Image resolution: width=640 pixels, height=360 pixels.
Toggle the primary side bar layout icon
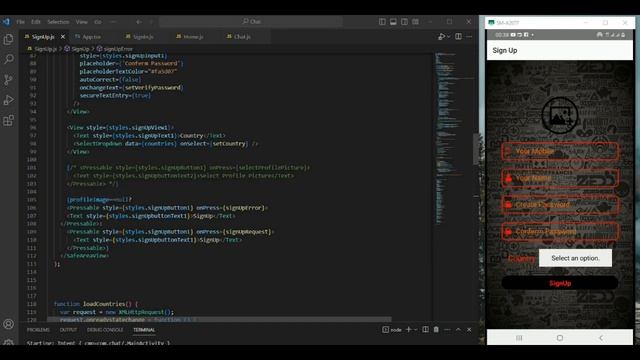382,22
